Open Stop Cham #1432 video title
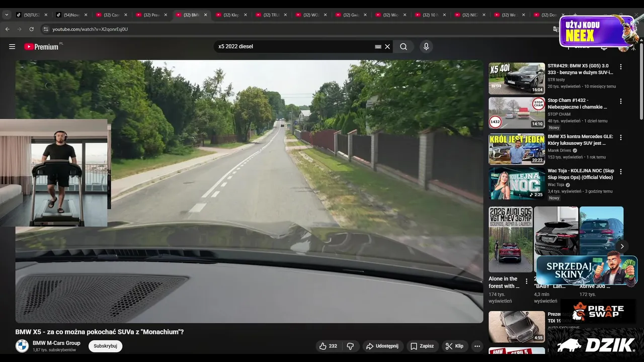This screenshot has width=644, height=362. tap(577, 104)
